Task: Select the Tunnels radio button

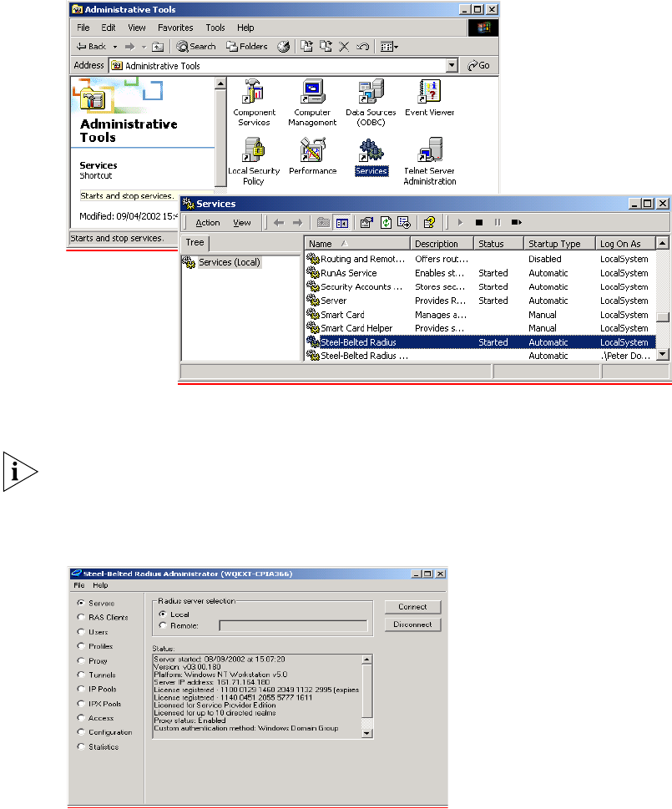Action: tap(81, 675)
